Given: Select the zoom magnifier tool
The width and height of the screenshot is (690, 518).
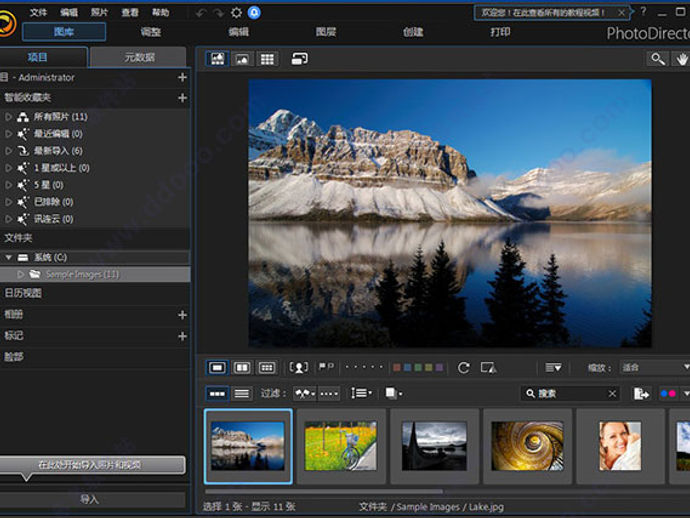Looking at the screenshot, I should coord(658,59).
